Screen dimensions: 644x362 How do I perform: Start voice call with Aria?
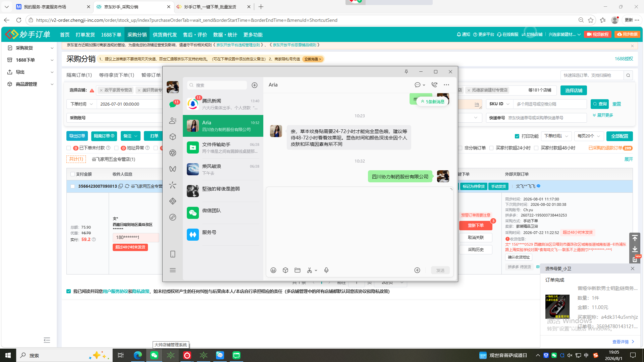pos(434,85)
